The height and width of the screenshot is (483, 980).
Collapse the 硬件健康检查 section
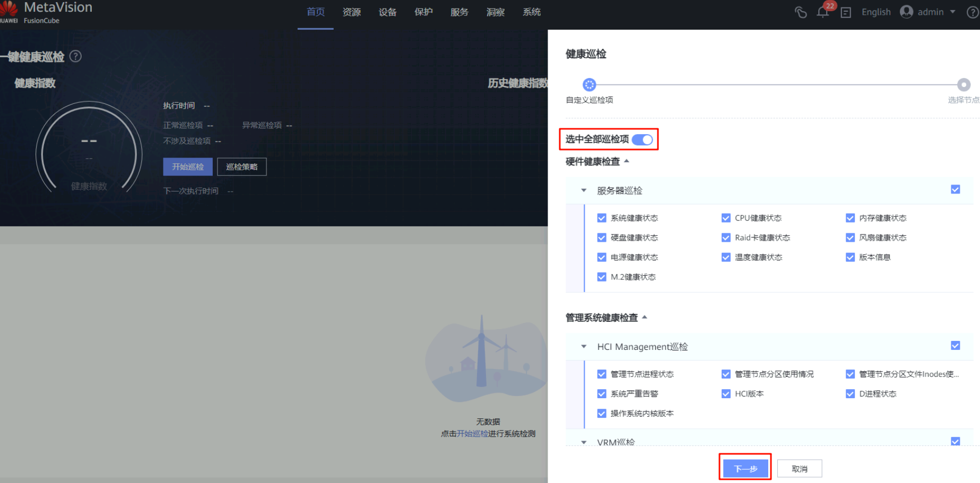click(627, 161)
